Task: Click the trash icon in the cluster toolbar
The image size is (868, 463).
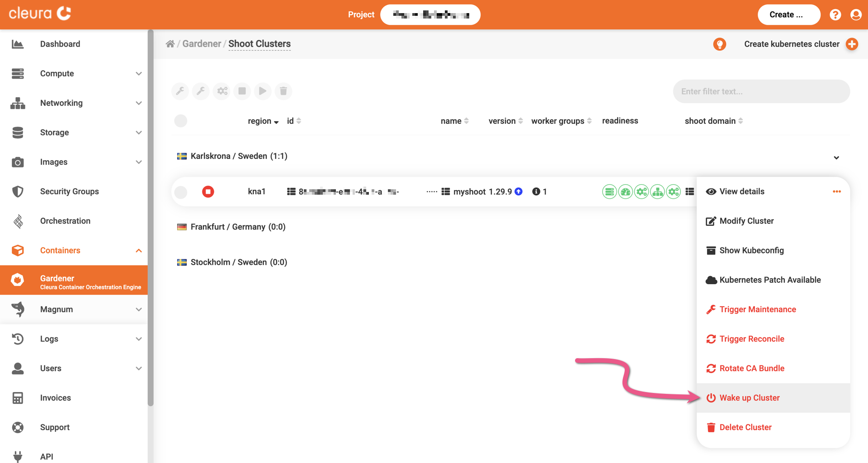Action: coord(283,91)
